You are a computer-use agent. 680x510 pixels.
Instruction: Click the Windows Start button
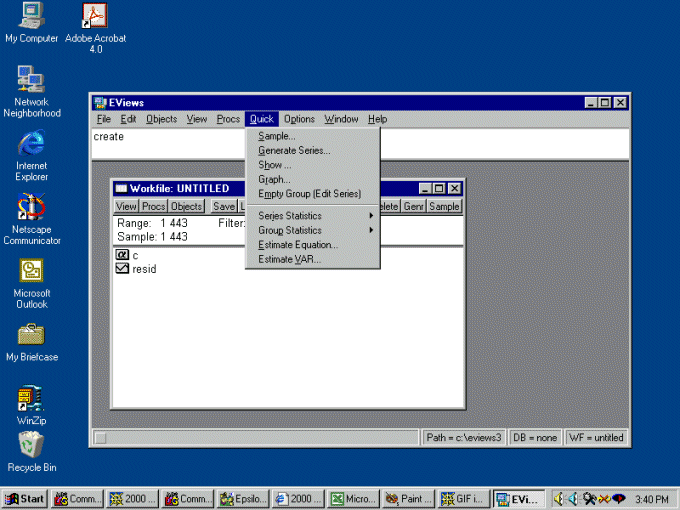[x=25, y=498]
